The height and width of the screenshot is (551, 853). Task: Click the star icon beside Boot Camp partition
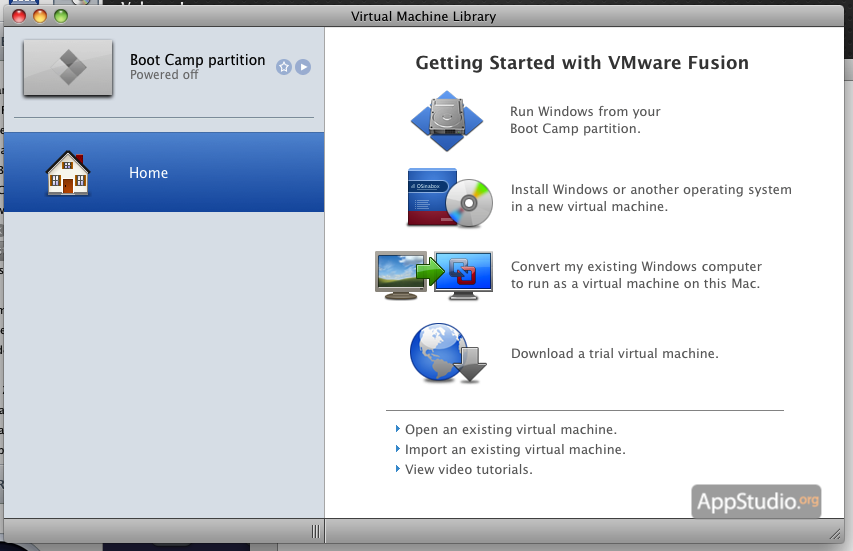pyautogui.click(x=284, y=67)
